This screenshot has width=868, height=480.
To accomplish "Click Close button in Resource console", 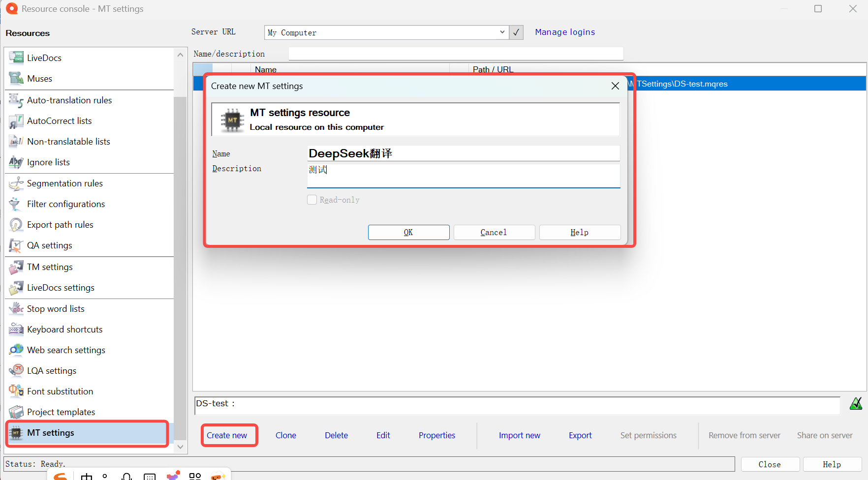I will [x=770, y=464].
